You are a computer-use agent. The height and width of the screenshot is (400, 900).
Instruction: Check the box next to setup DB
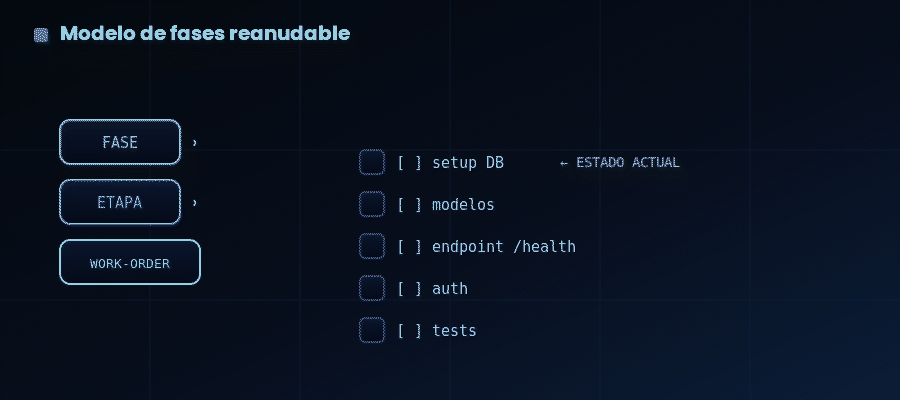click(372, 162)
